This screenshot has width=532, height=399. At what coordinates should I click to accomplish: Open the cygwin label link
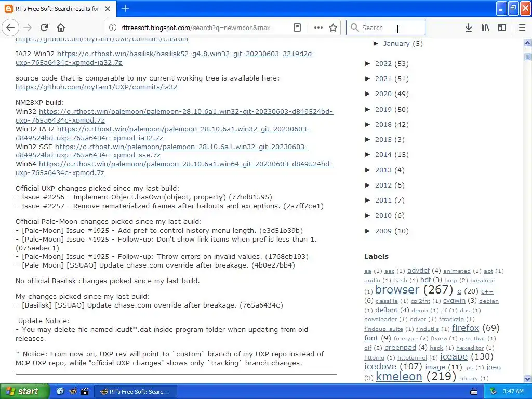(x=454, y=301)
